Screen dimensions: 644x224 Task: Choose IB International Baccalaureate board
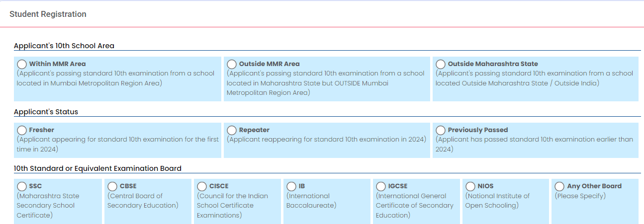(x=291, y=186)
